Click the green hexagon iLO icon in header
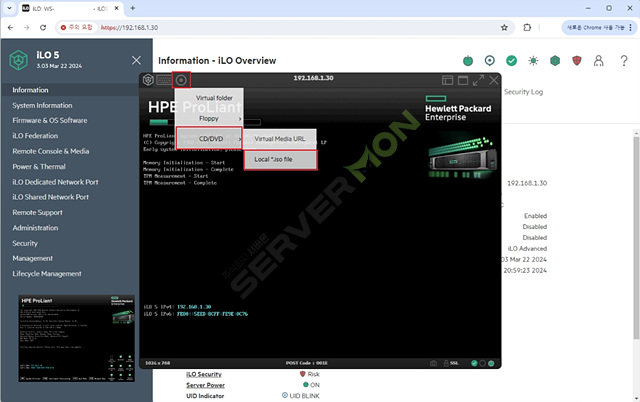 [555, 61]
